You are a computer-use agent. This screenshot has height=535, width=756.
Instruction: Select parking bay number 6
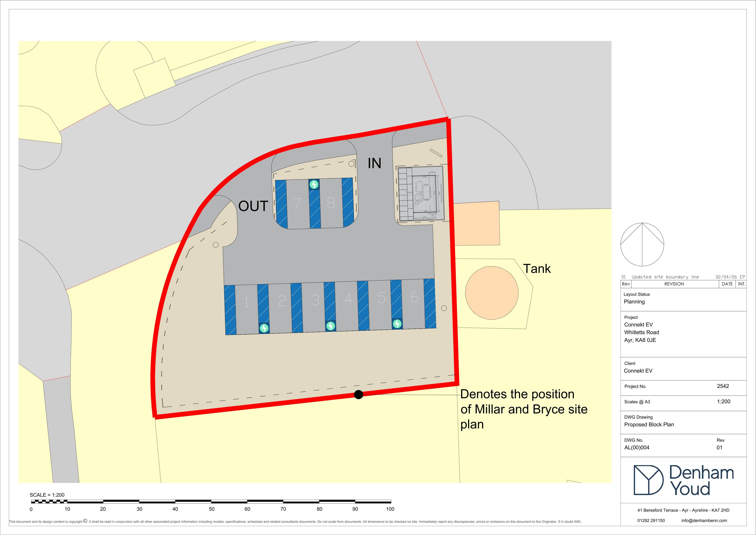tap(414, 297)
